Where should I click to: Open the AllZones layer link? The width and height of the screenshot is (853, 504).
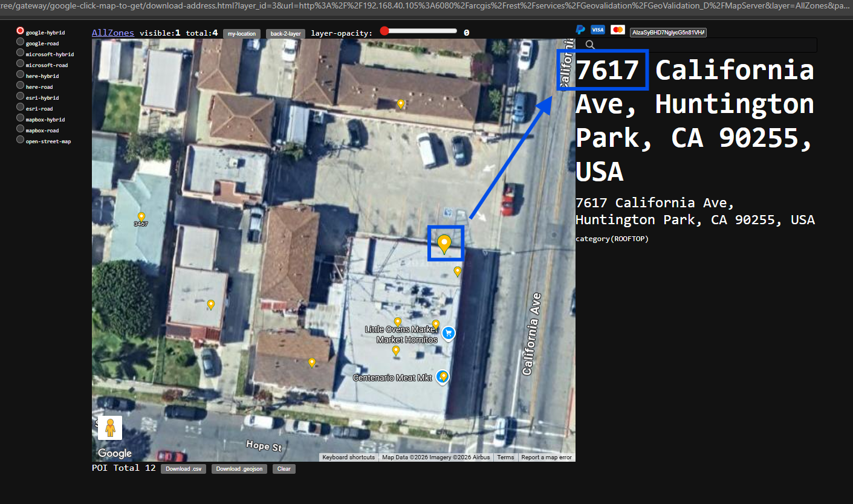click(x=113, y=33)
